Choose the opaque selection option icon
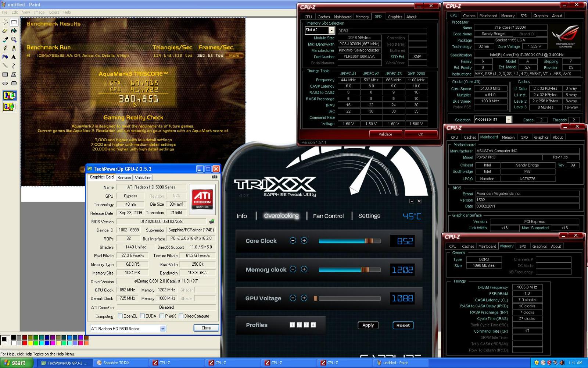 point(9,96)
